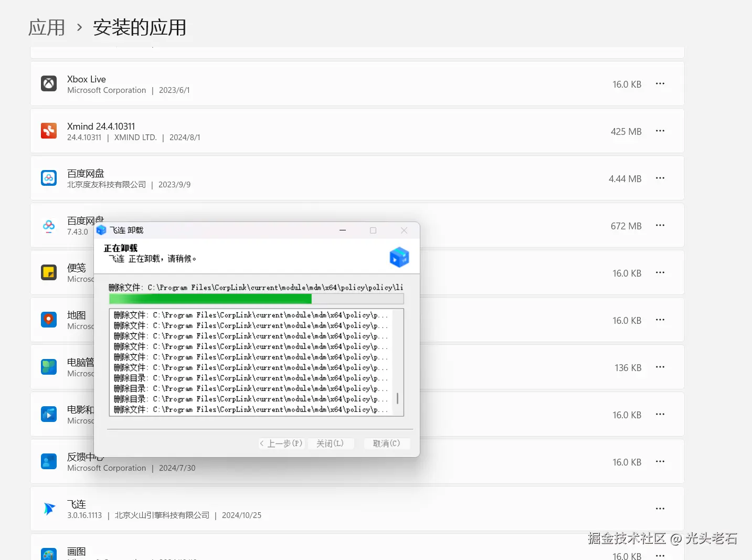The height and width of the screenshot is (560, 752).
Task: Open more options for 便笺 row
Action: tap(660, 272)
